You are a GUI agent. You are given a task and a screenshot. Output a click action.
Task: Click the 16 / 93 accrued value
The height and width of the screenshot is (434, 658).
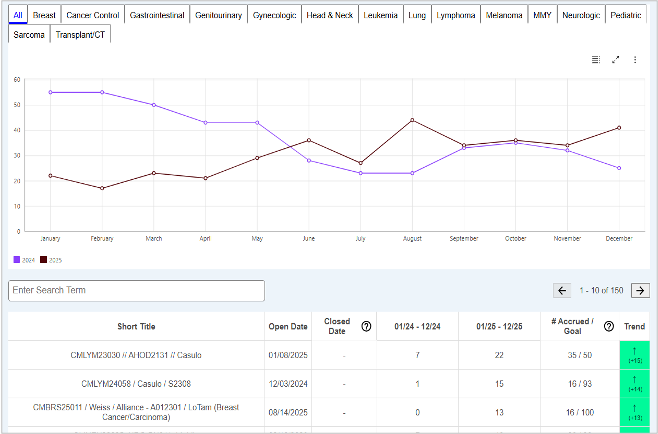580,384
